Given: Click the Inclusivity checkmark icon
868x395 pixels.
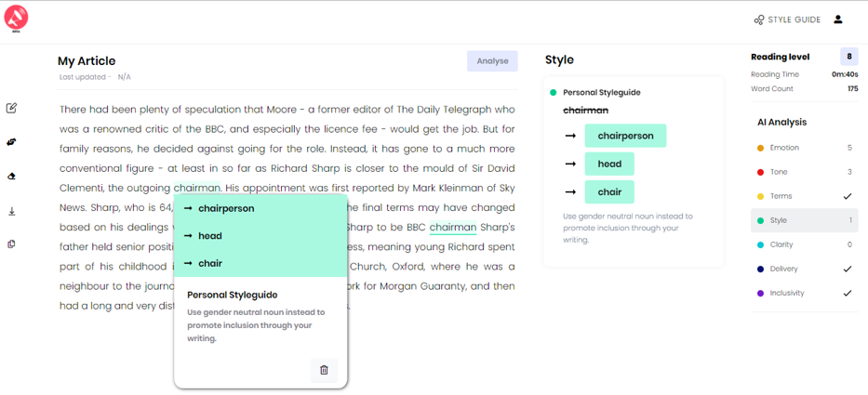Looking at the screenshot, I should pyautogui.click(x=848, y=293).
